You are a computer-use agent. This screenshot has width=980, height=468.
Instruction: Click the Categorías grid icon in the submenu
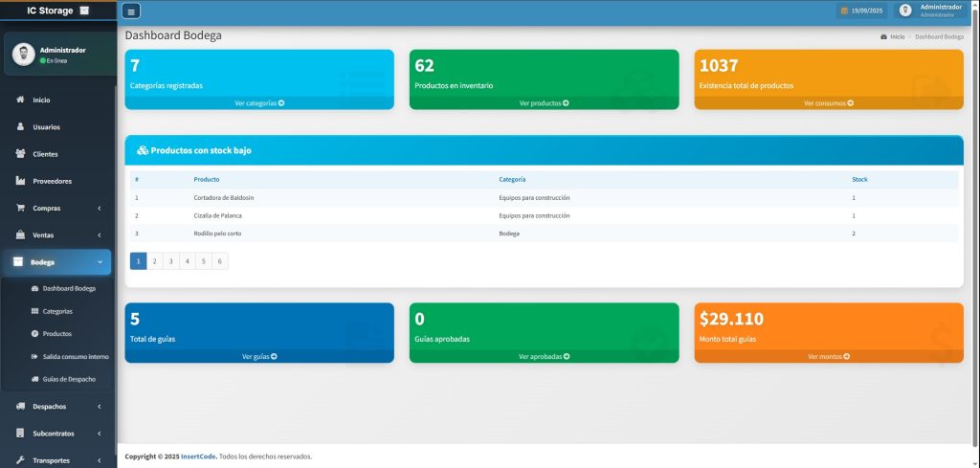coord(35,311)
